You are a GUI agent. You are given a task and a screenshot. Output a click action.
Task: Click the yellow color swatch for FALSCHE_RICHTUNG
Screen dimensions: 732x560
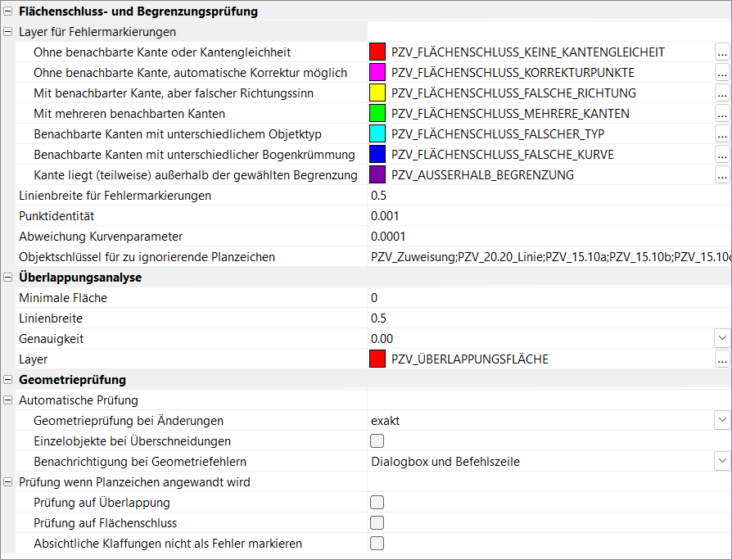(x=377, y=93)
